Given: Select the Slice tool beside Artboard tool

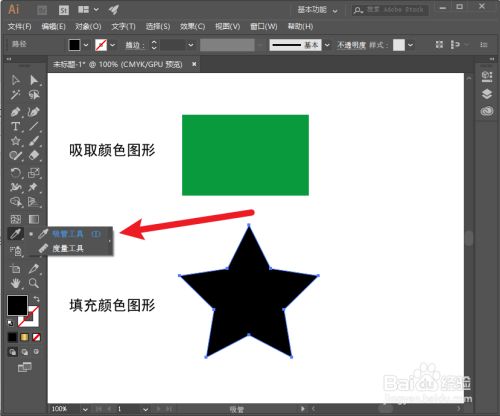Looking at the screenshot, I should click(x=34, y=269).
